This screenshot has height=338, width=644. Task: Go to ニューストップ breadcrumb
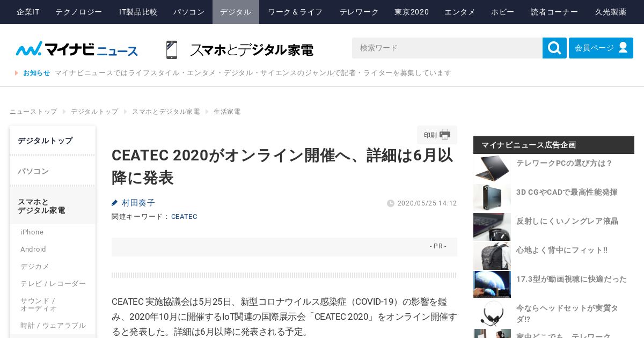pyautogui.click(x=33, y=112)
